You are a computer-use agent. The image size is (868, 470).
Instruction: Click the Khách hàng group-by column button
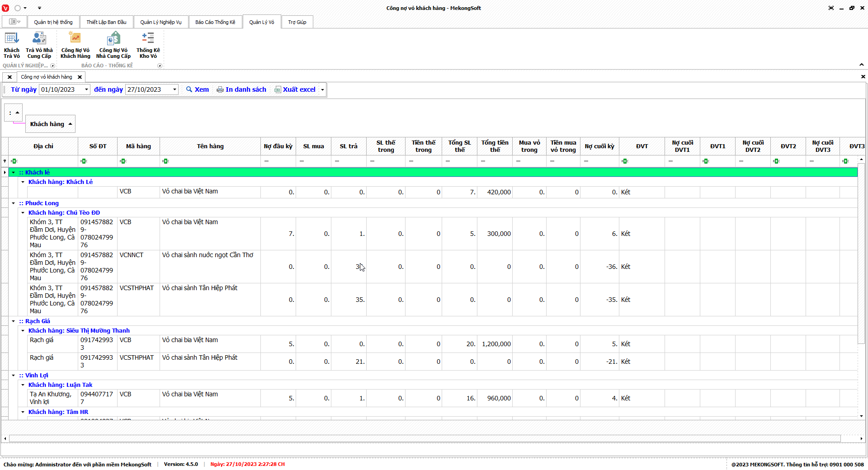pos(50,124)
